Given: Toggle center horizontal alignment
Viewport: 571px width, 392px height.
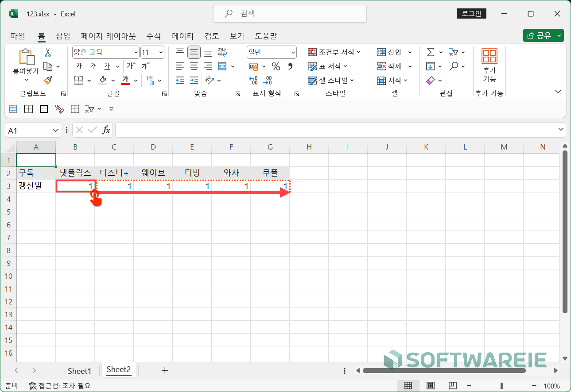Looking at the screenshot, I should pos(194,66).
